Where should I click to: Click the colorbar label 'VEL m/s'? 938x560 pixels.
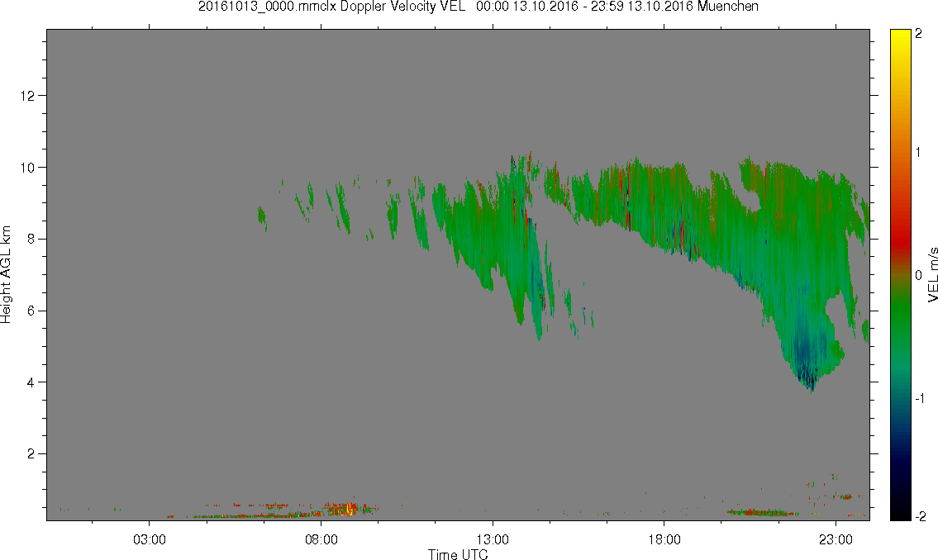point(932,275)
